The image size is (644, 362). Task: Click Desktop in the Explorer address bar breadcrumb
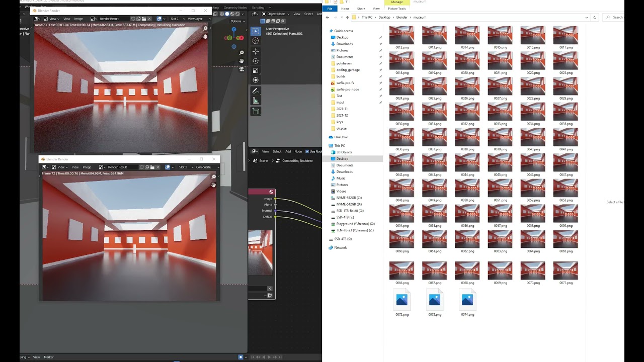(384, 17)
